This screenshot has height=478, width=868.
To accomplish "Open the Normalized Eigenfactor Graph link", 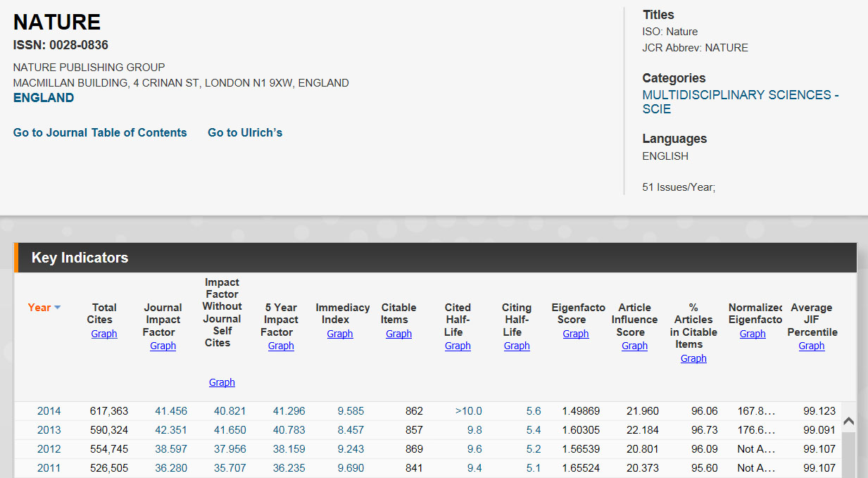I will coord(753,334).
